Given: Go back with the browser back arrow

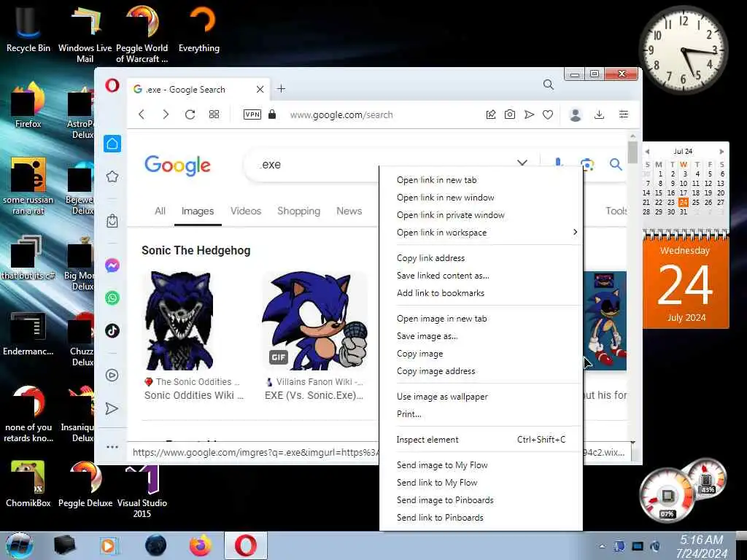Looking at the screenshot, I should [142, 114].
